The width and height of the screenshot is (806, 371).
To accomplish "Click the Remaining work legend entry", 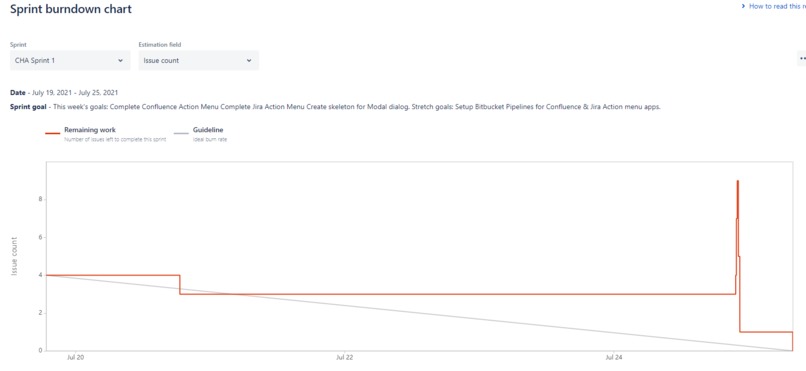I will pyautogui.click(x=105, y=134).
